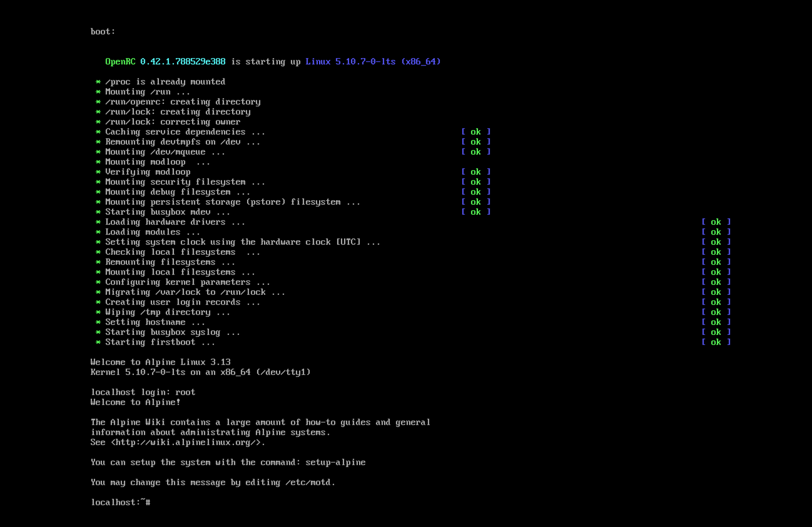Click the ok status for Caching service dependencies
Viewport: 812px width, 527px height.
point(476,132)
